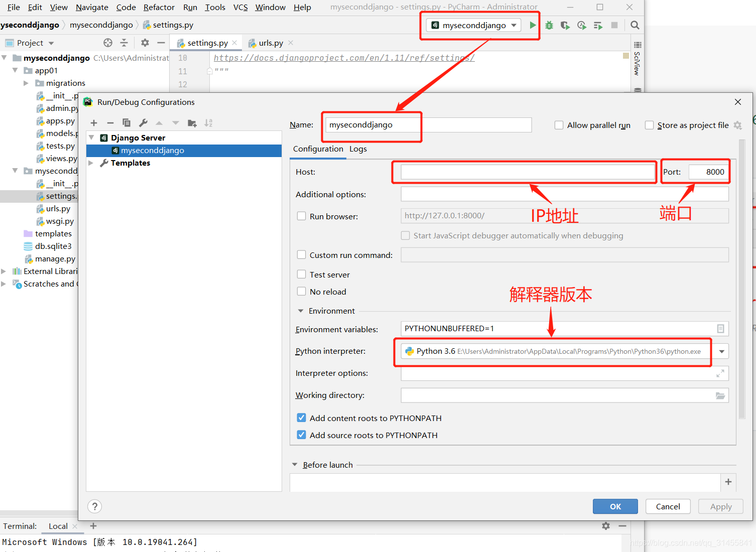
Task: Add new terminal tab plus icon
Action: coord(93,526)
